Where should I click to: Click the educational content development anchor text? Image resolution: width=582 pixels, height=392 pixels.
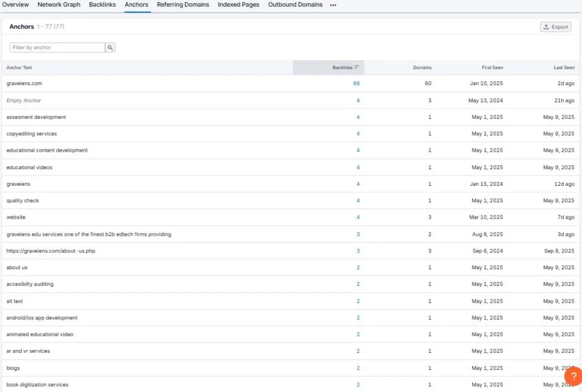pos(47,151)
